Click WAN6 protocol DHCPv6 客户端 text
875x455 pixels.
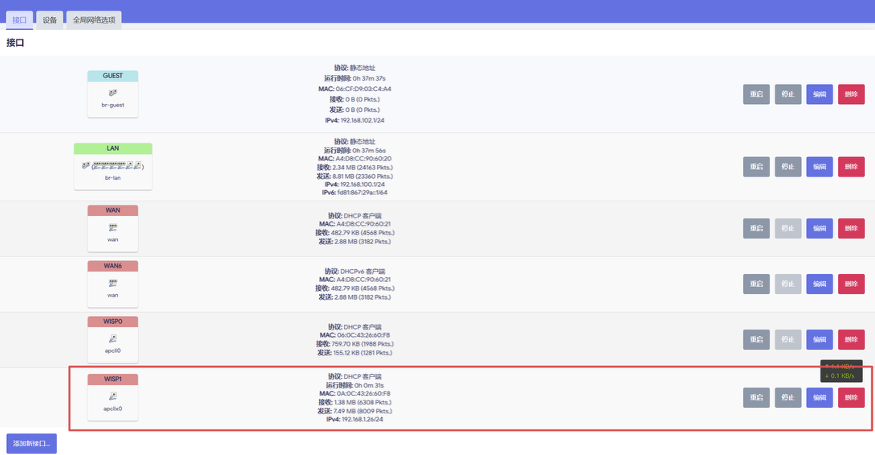coord(363,271)
